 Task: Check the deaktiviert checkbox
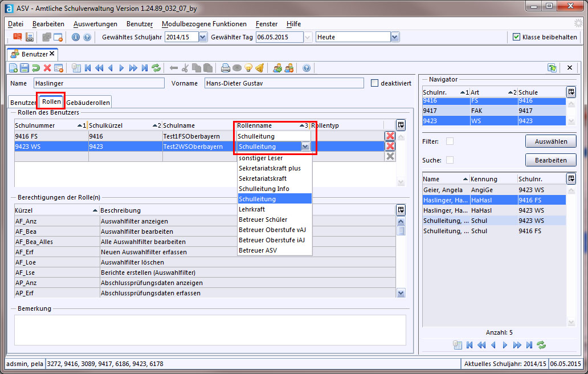pos(374,83)
